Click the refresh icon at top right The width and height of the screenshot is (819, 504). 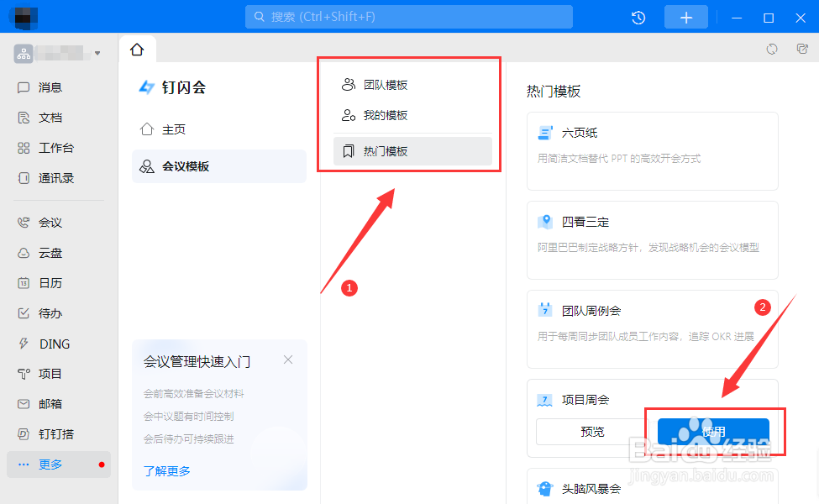[x=772, y=49]
